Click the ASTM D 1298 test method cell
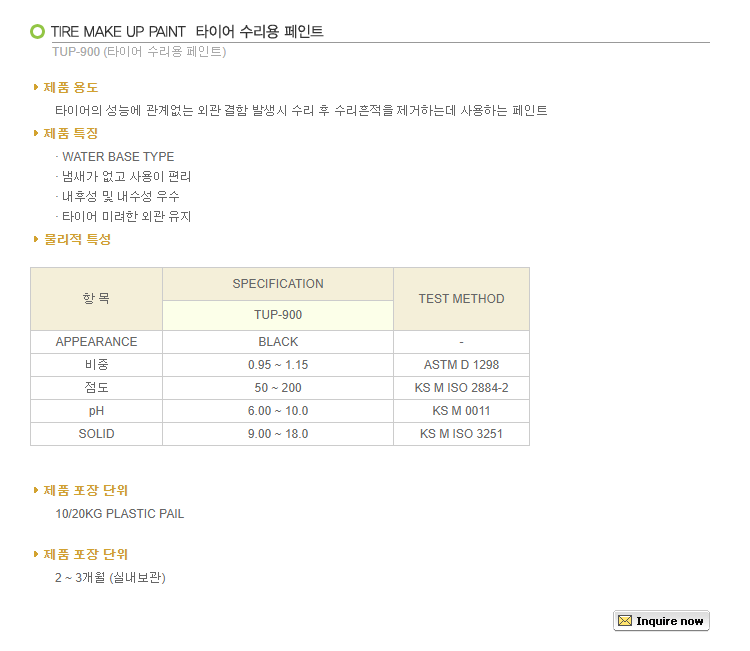 coord(461,365)
